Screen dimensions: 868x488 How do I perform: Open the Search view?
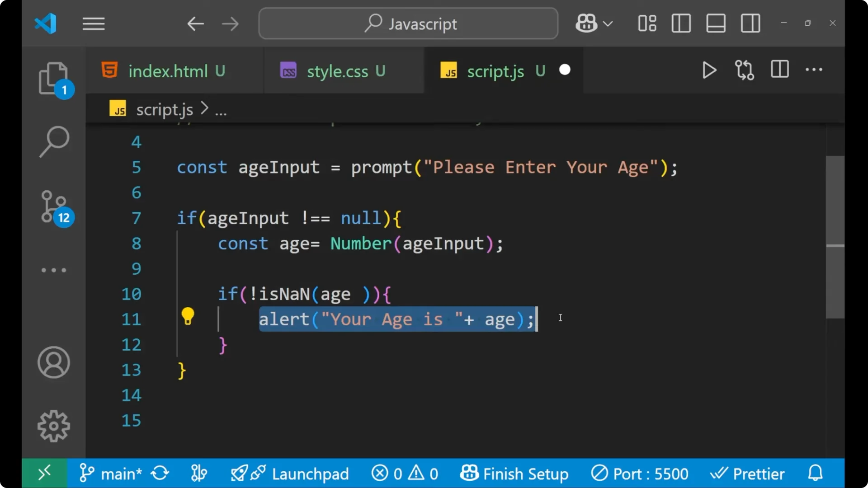point(54,141)
